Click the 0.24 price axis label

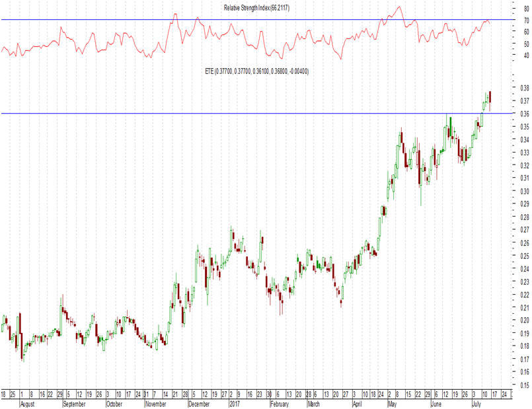coord(525,269)
